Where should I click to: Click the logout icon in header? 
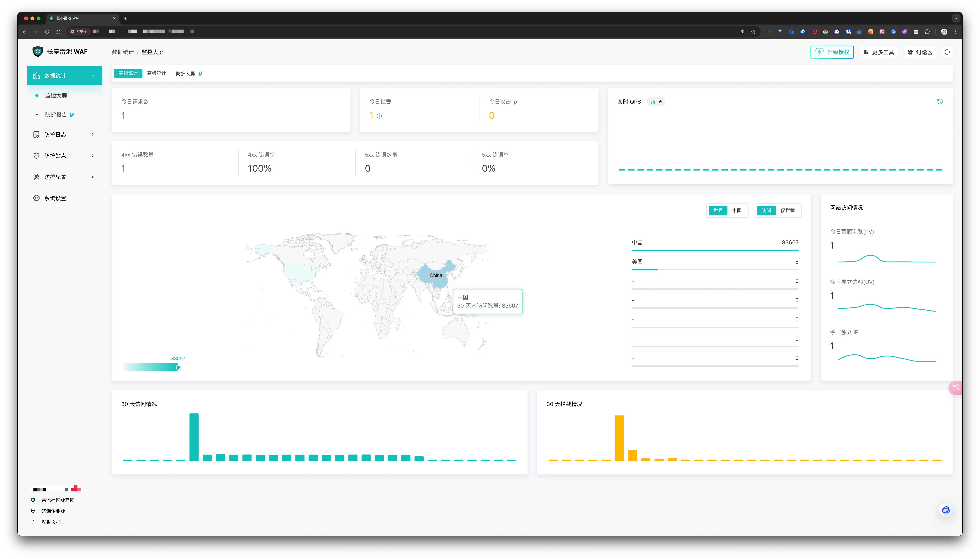(947, 52)
